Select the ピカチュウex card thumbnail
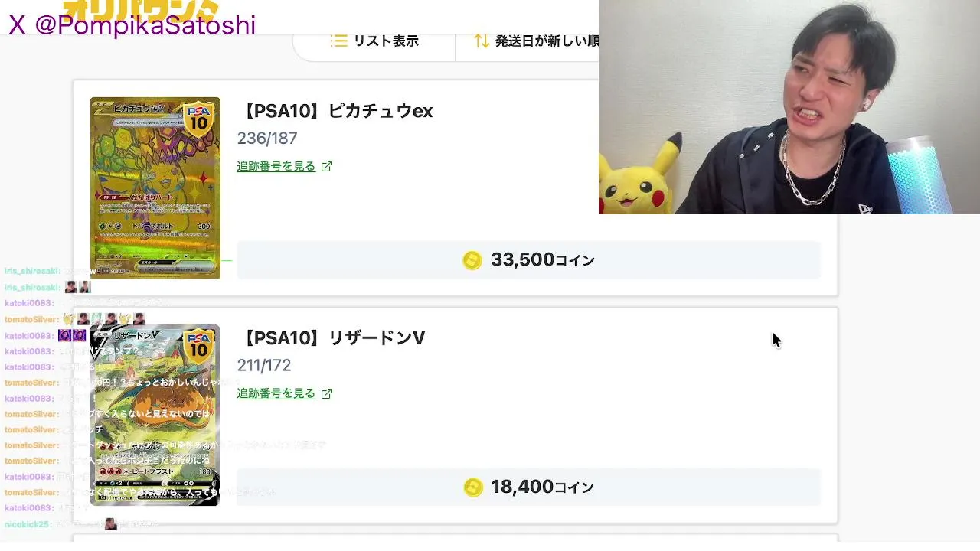 point(155,187)
